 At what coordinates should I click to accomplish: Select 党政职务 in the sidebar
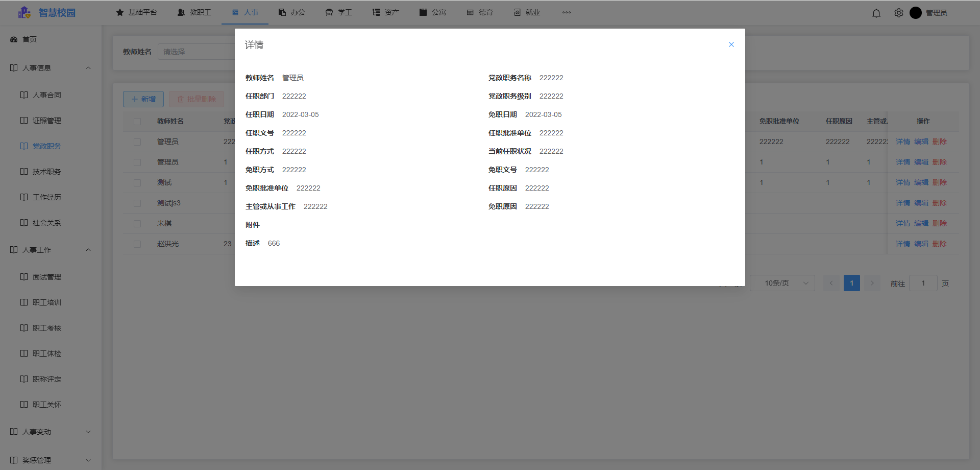pyautogui.click(x=46, y=146)
